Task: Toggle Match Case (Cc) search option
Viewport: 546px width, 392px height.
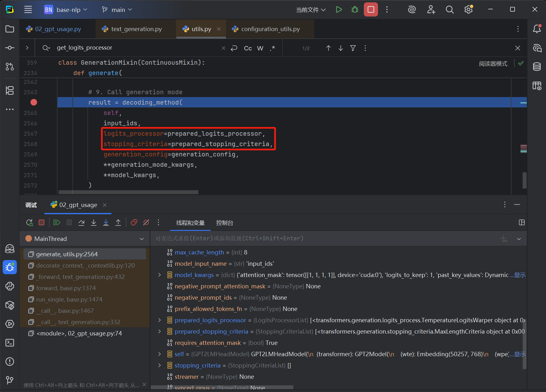Action: [x=248, y=48]
